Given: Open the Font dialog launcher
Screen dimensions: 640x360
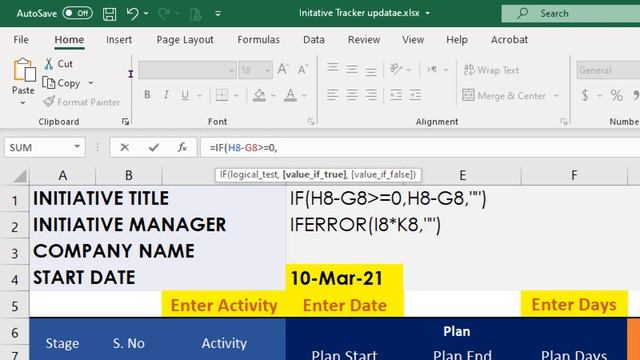Looking at the screenshot, I should click(x=311, y=122).
